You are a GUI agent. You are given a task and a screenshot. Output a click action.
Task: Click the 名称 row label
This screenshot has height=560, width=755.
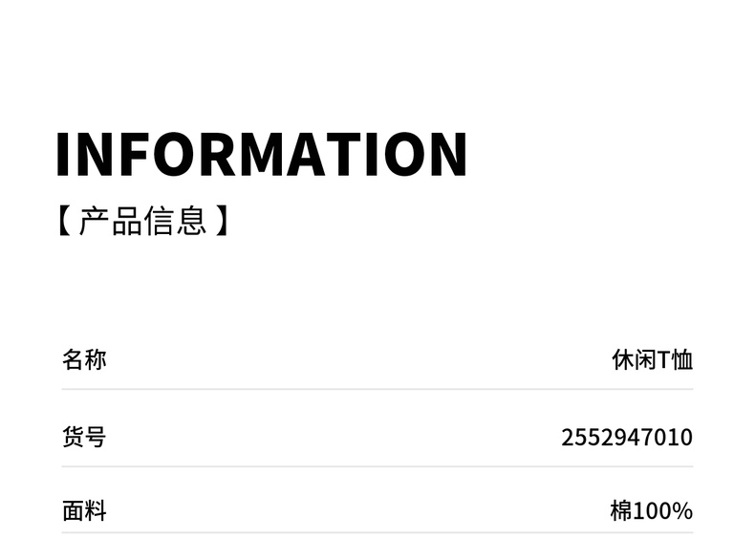[84, 360]
